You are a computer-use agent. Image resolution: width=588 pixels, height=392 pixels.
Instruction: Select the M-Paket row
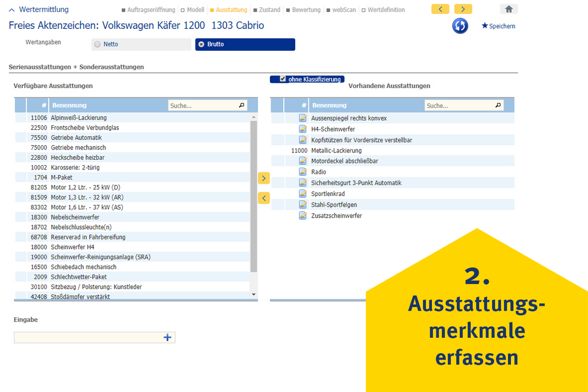pyautogui.click(x=133, y=177)
